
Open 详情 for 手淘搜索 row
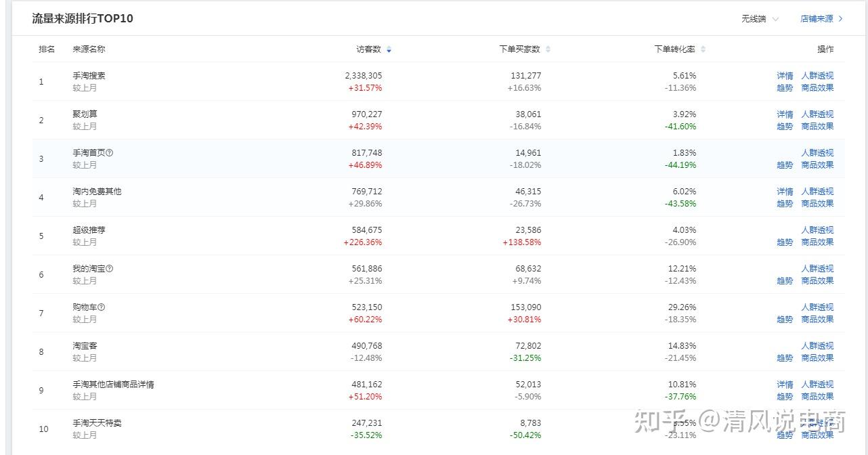pyautogui.click(x=785, y=76)
